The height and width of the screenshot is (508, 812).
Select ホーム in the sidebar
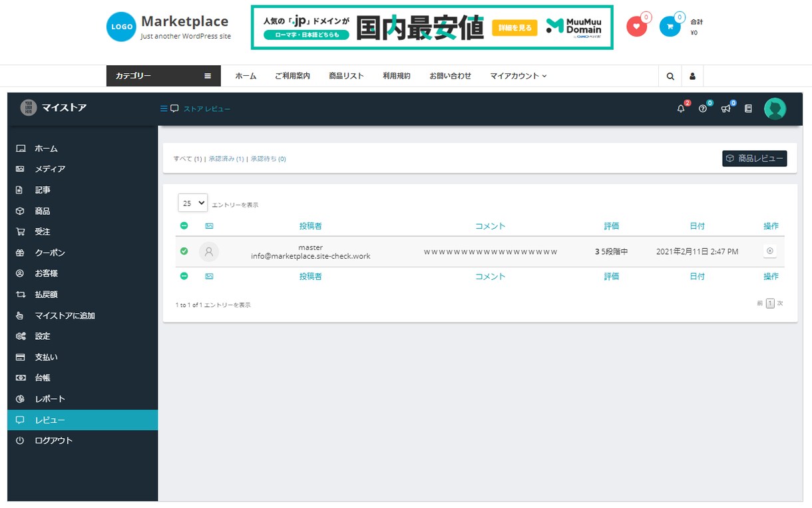pos(83,148)
